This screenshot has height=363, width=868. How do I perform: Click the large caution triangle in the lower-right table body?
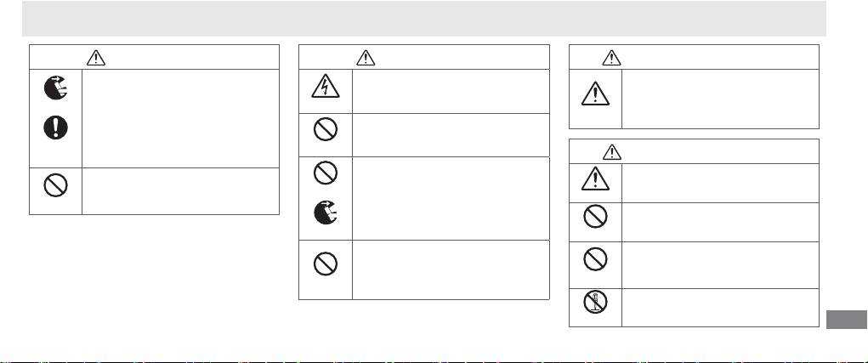[595, 179]
